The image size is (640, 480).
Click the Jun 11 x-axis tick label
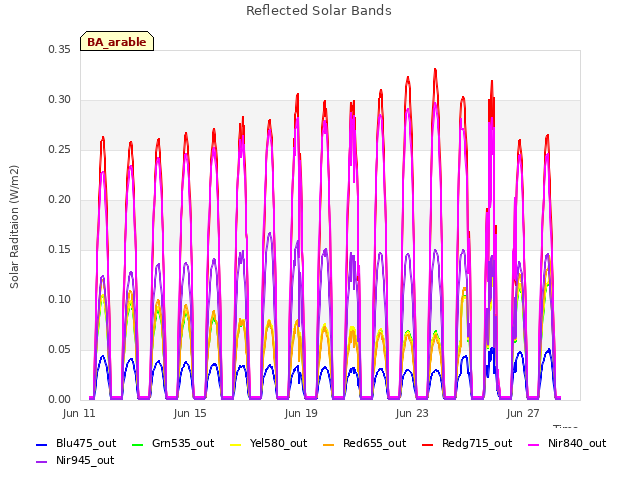pos(79,413)
